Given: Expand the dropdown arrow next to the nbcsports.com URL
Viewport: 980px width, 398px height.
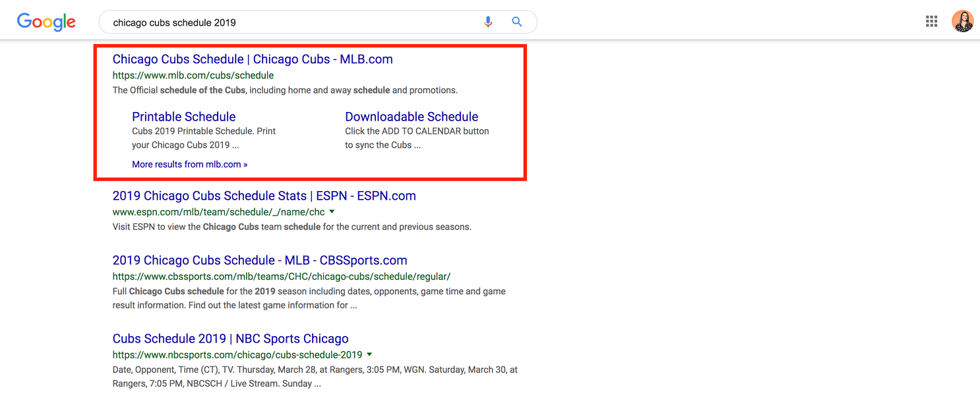Looking at the screenshot, I should click(369, 355).
